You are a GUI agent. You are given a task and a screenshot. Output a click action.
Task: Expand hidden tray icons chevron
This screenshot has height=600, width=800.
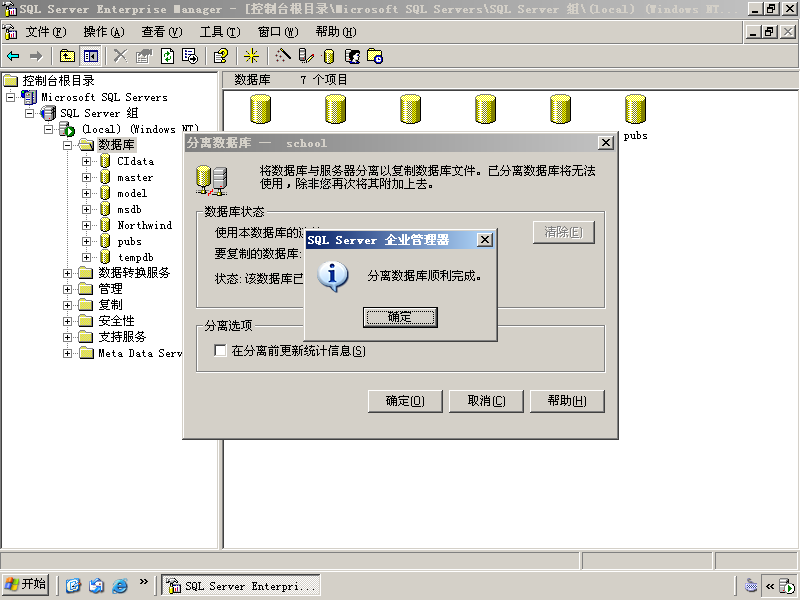point(770,586)
